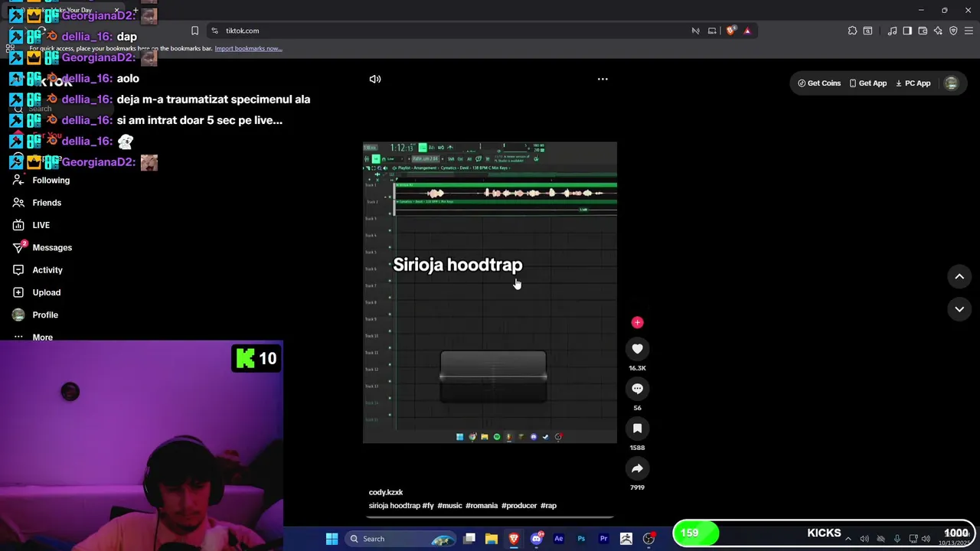Open the Brave playlist music note icon
980x551 pixels.
click(892, 31)
